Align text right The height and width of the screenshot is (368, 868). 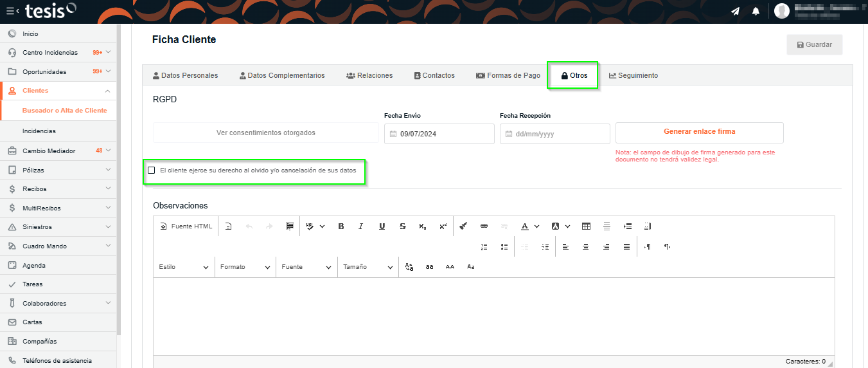(606, 247)
